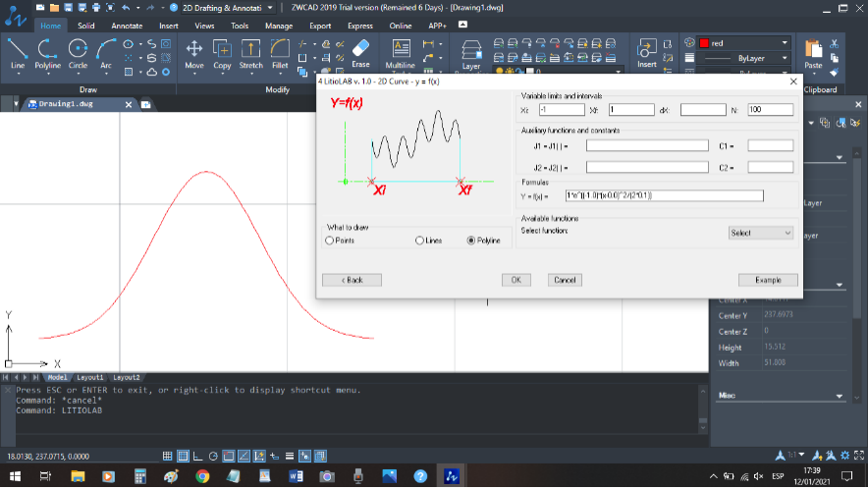Select the Polyline radio button
This screenshot has height=489, width=868.
471,241
